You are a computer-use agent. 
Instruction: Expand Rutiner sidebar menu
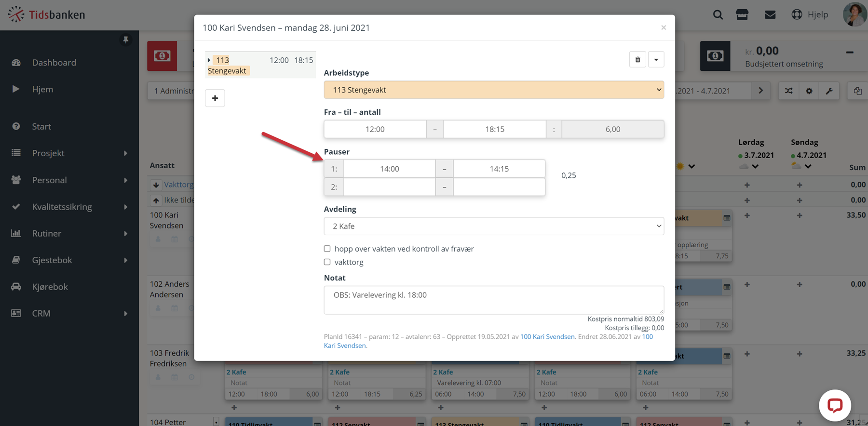[69, 233]
